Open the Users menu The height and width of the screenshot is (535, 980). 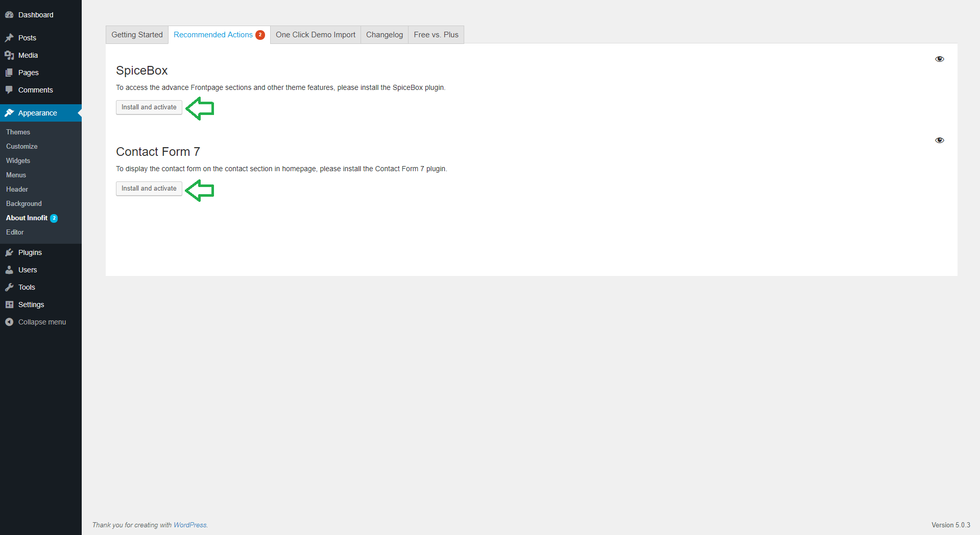pyautogui.click(x=41, y=270)
